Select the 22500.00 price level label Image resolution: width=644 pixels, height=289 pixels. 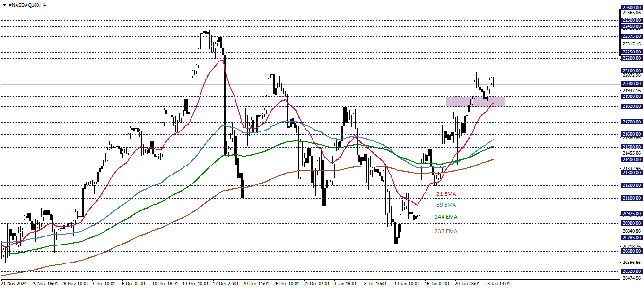632,20
